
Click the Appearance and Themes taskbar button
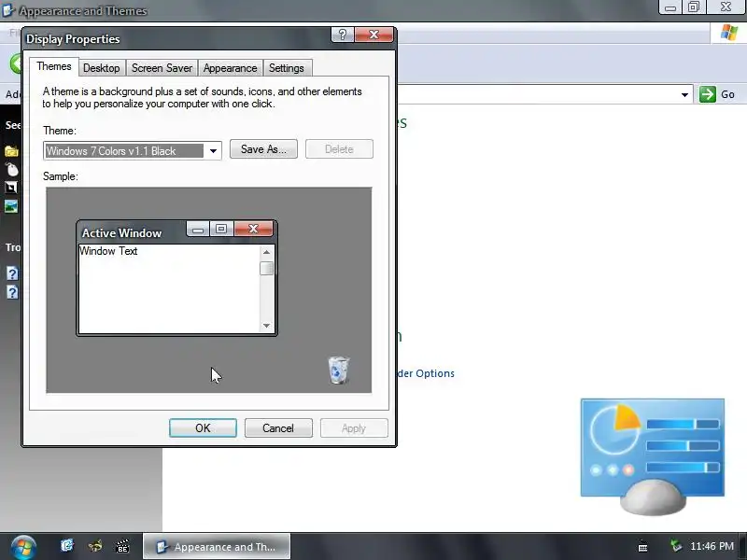[217, 546]
